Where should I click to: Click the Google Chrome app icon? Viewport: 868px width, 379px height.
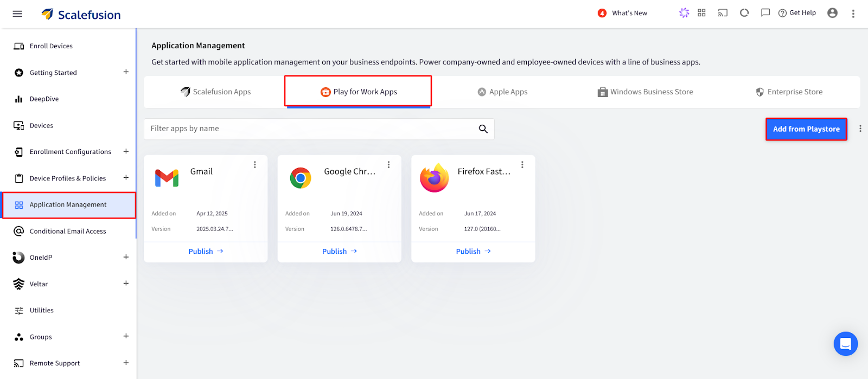(x=301, y=178)
